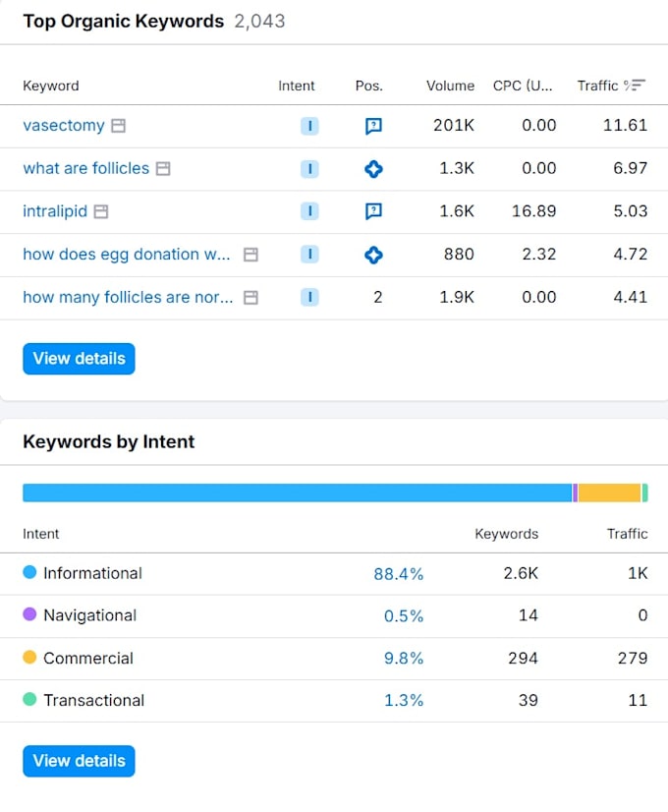This screenshot has height=812, width=668.
Task: Click View details under Top Organic Keywords
Action: tap(79, 359)
